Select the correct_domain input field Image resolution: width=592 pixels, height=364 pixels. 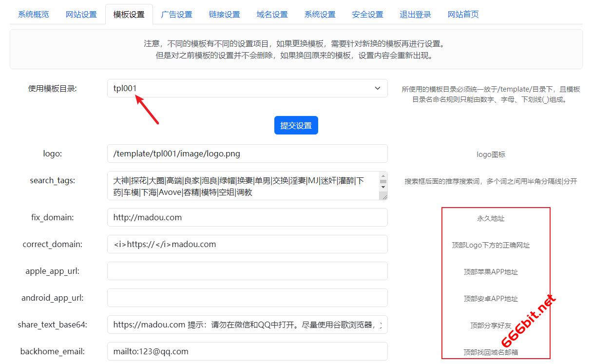pos(247,244)
